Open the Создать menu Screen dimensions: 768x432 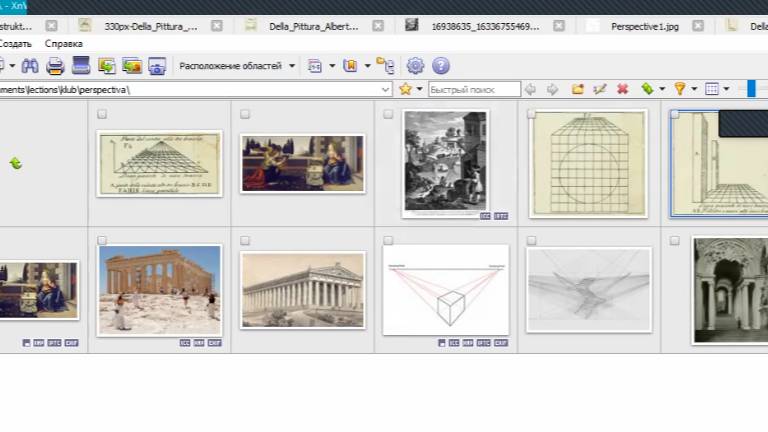click(15, 44)
